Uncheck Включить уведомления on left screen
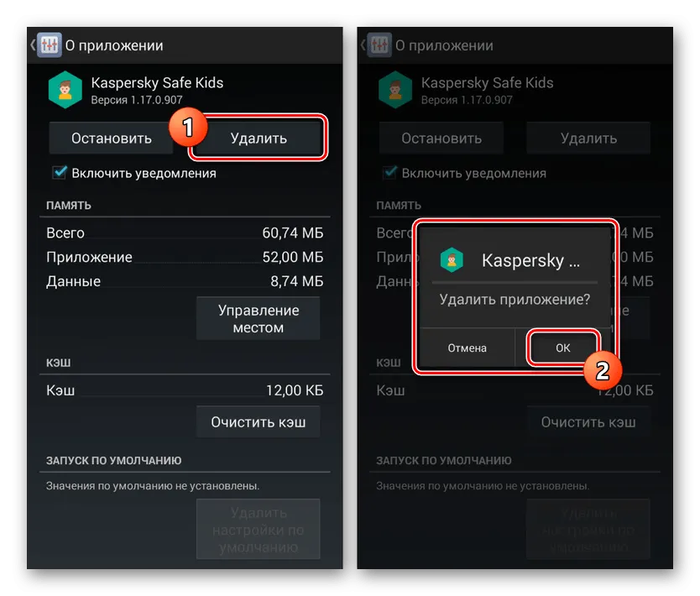 [x=60, y=172]
